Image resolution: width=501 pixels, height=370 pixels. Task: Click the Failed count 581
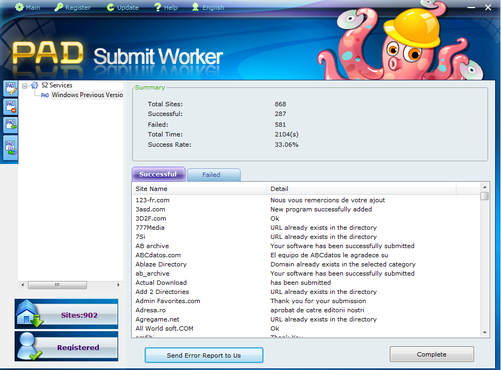280,124
